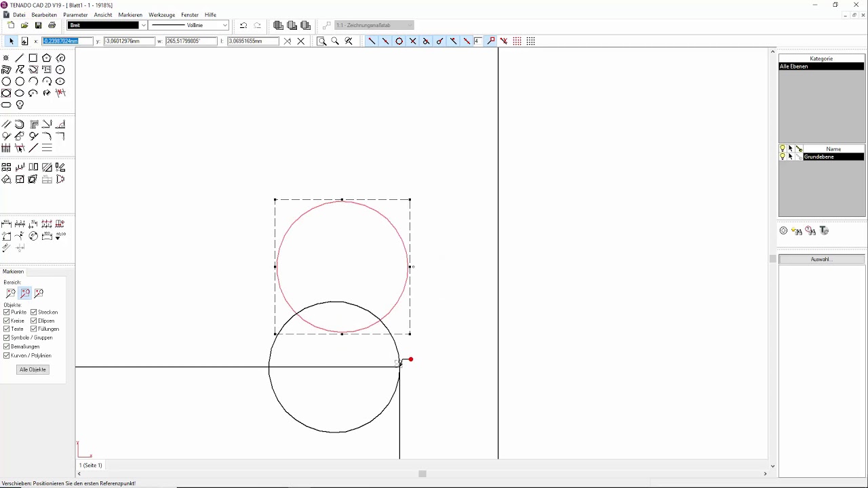The width and height of the screenshot is (868, 488).
Task: Toggle intersection snap X icon
Action: click(412, 41)
